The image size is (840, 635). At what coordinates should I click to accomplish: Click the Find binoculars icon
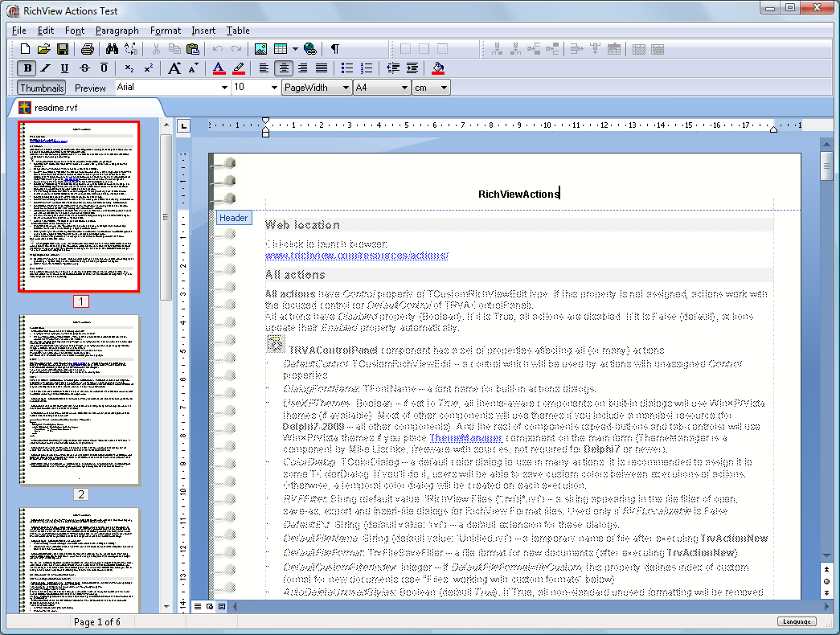[113, 49]
